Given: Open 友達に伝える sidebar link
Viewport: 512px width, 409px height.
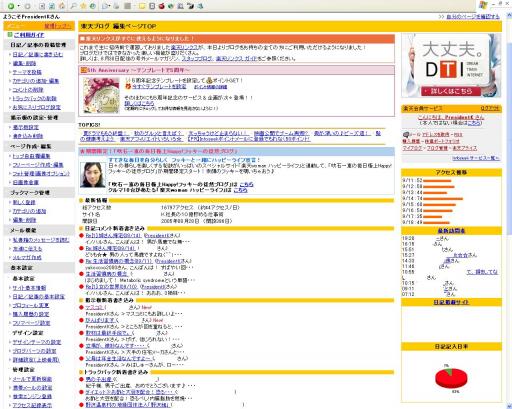Looking at the screenshot, I should click(x=27, y=249).
